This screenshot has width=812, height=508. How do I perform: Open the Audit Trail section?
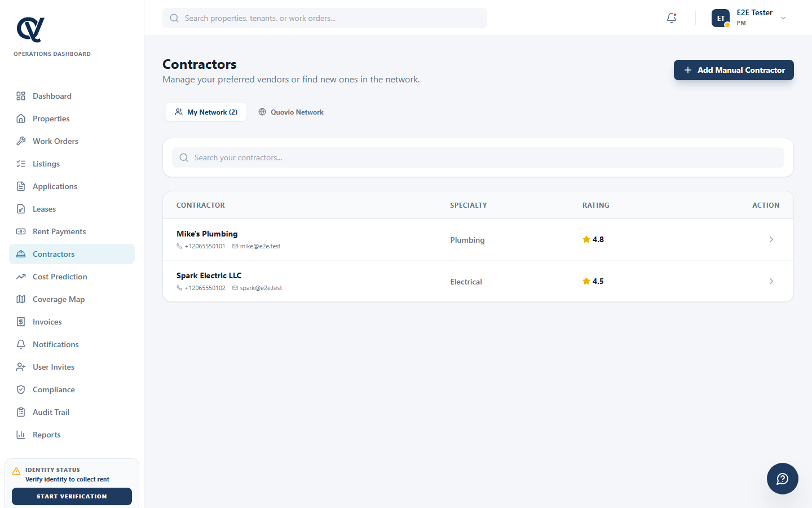pyautogui.click(x=50, y=412)
